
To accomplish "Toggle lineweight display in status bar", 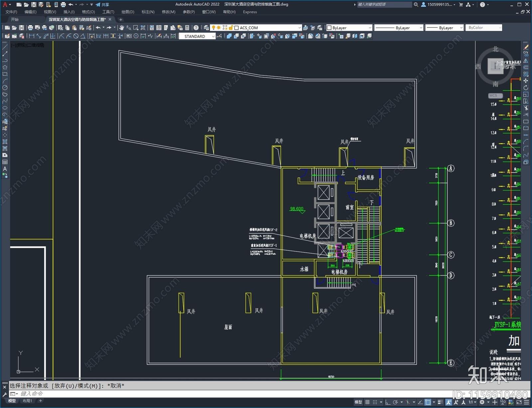I will 441,402.
